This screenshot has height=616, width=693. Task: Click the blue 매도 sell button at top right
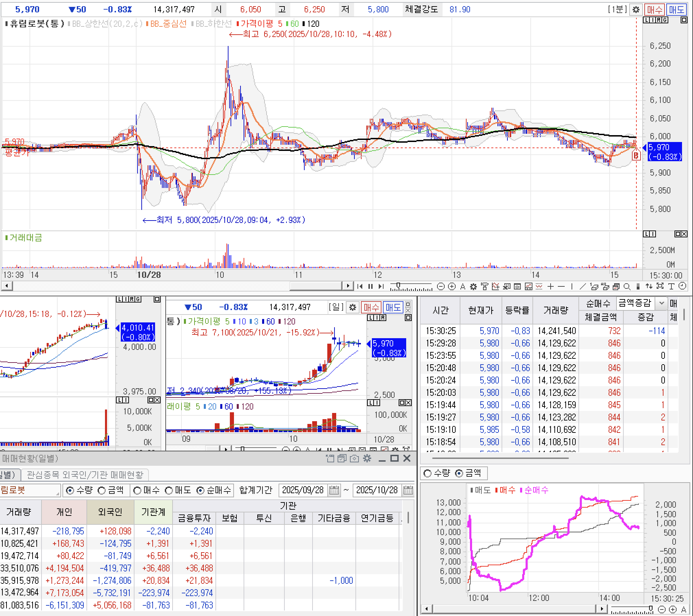677,9
